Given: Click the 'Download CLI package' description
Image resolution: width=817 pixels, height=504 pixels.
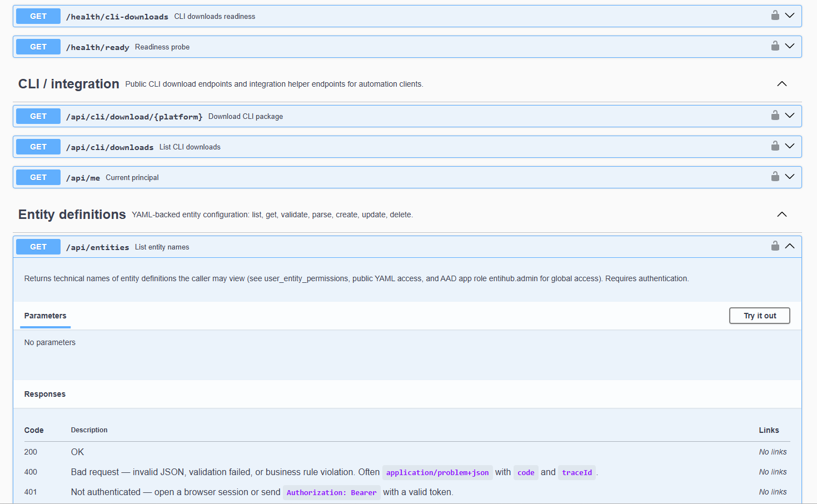Looking at the screenshot, I should tap(246, 116).
